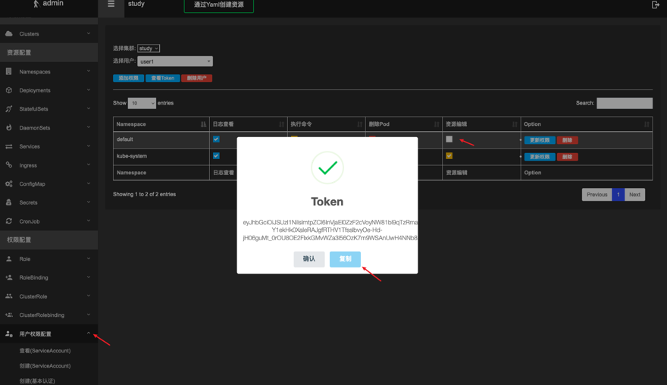Expand the Clusters menu chevron
Viewport: 667px width, 385px height.
coord(88,34)
